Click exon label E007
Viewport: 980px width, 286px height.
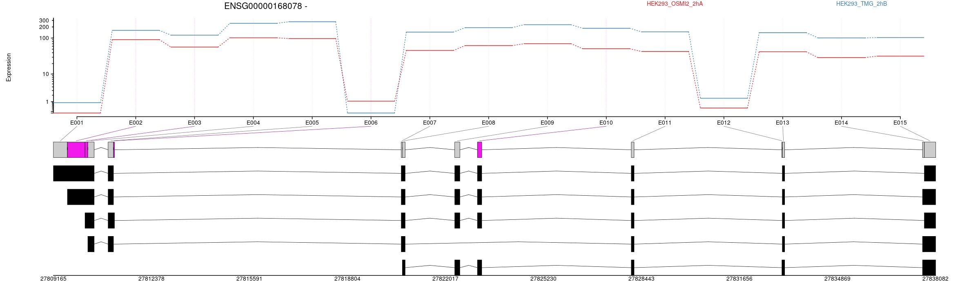tap(430, 123)
